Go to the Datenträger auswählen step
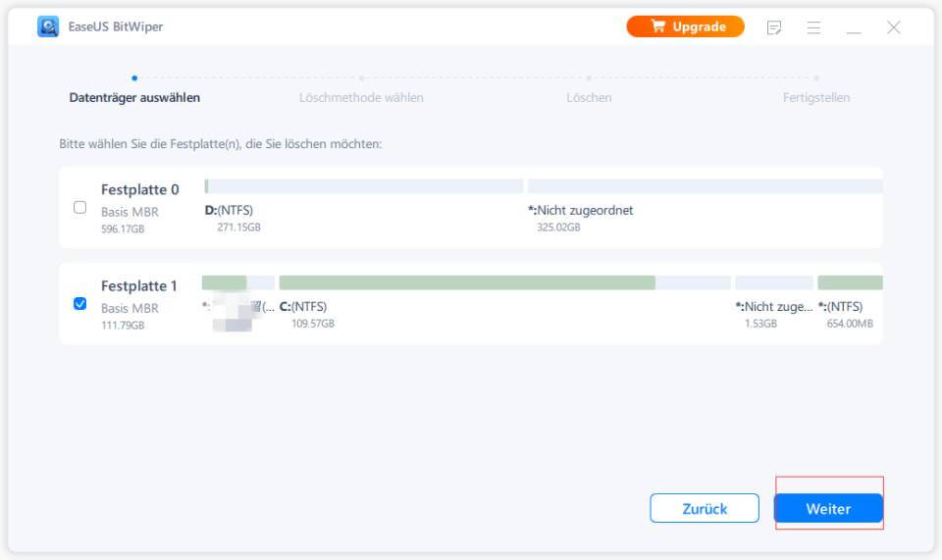The height and width of the screenshot is (560, 942). 134,97
